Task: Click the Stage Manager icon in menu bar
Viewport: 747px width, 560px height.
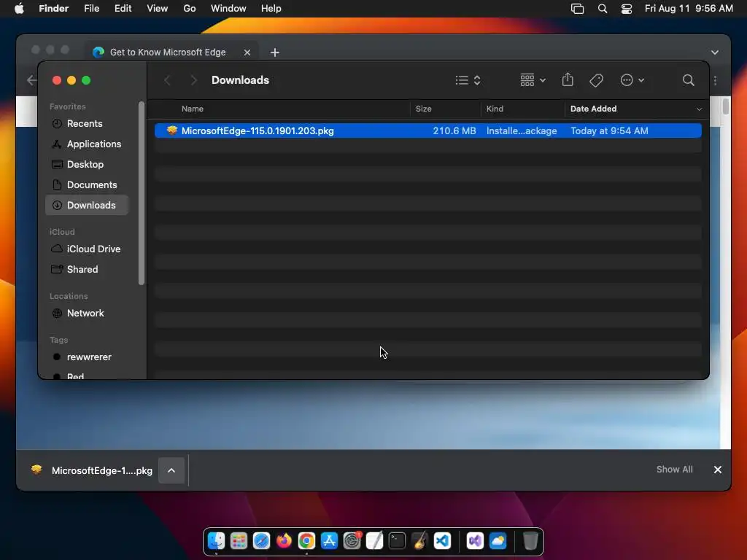Action: pyautogui.click(x=578, y=9)
